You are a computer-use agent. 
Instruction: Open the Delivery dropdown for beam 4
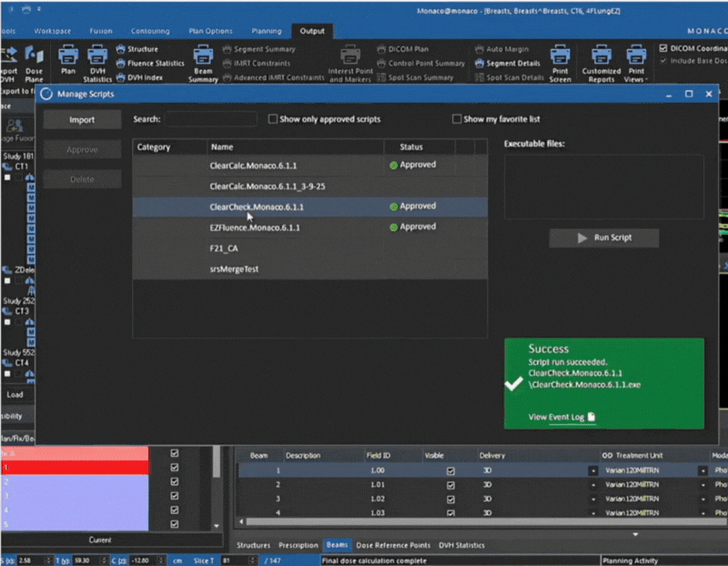coord(593,513)
